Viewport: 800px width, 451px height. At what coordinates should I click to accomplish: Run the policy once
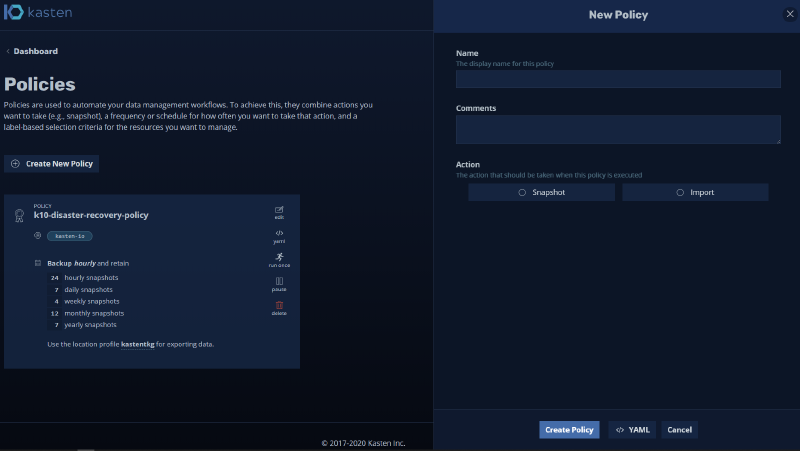coord(279,260)
